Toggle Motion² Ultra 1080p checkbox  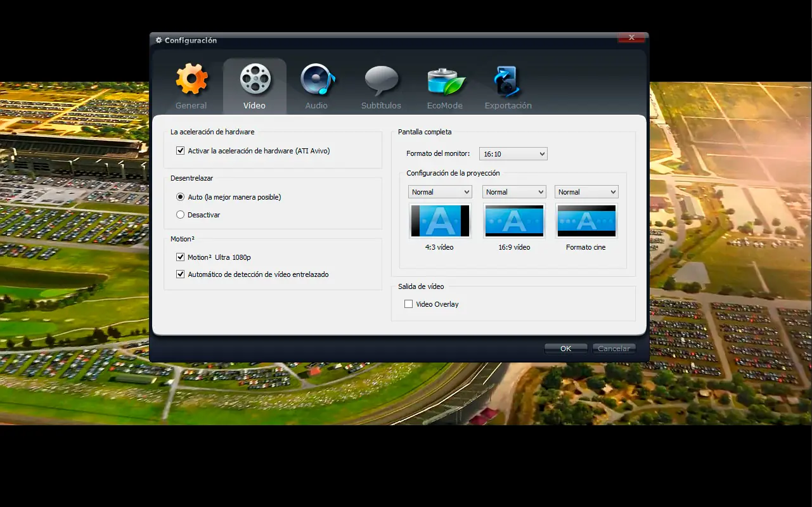(181, 257)
